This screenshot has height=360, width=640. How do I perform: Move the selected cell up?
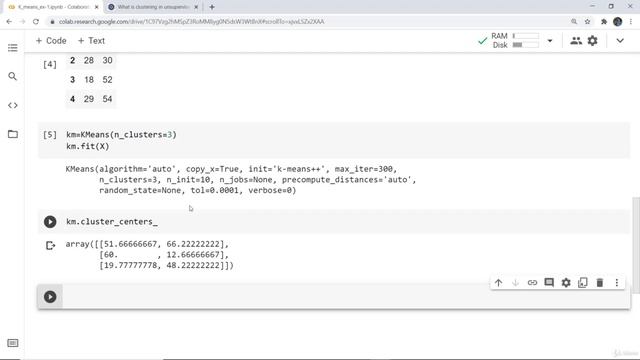point(498,282)
